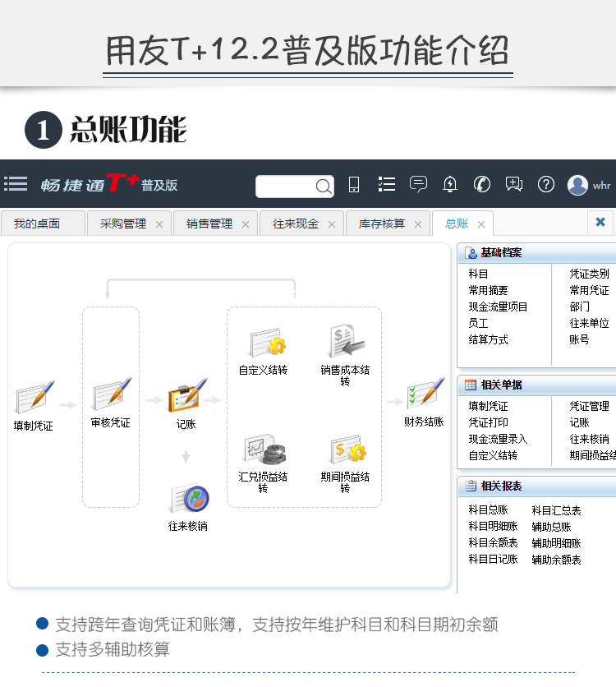Click the 相关报表 panel header icon
This screenshot has height=687, width=616.
click(471, 486)
